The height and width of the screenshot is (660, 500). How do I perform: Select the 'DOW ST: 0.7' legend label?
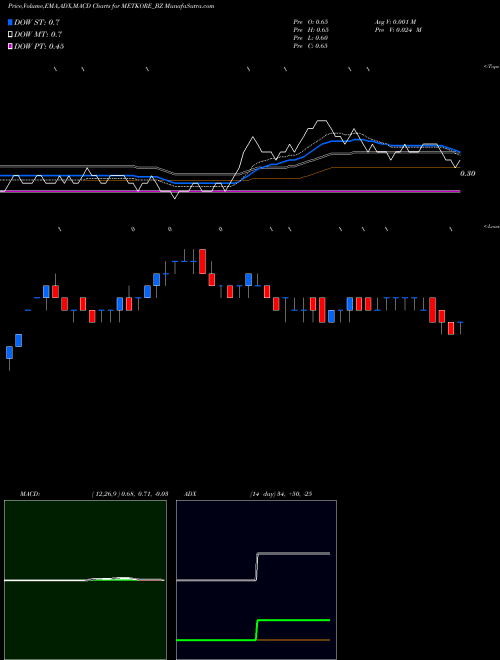[37, 22]
